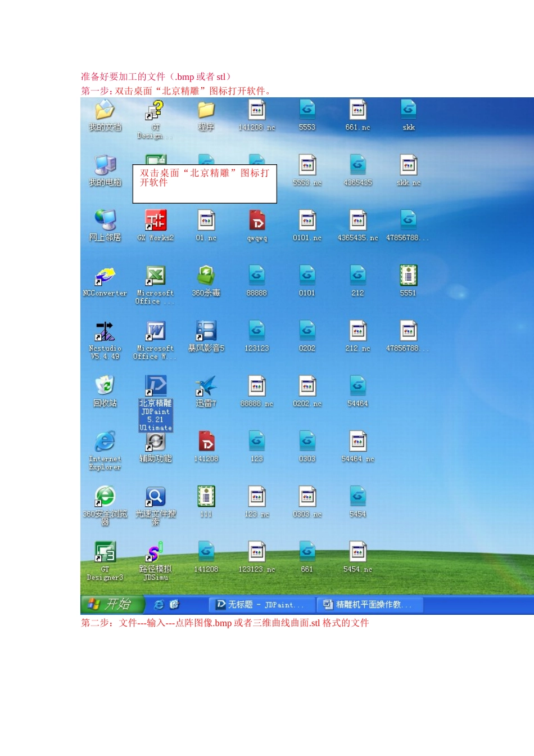Select the 程序 folder icon
Viewport: 534px width, 756px height.
pos(206,115)
